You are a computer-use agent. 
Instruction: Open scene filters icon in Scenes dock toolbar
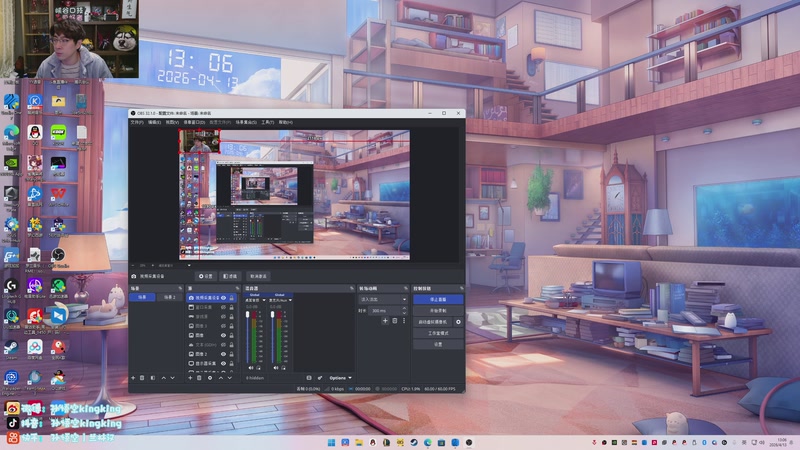(153, 378)
